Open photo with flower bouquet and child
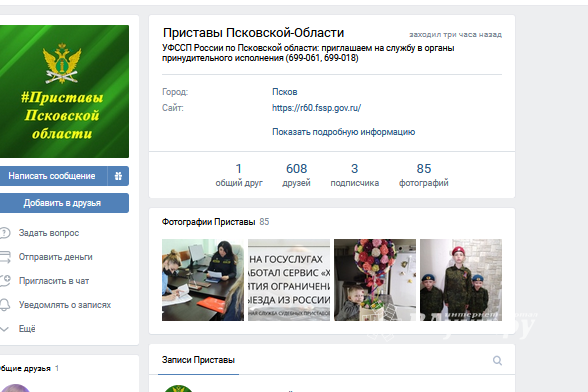The image size is (588, 392). [375, 280]
